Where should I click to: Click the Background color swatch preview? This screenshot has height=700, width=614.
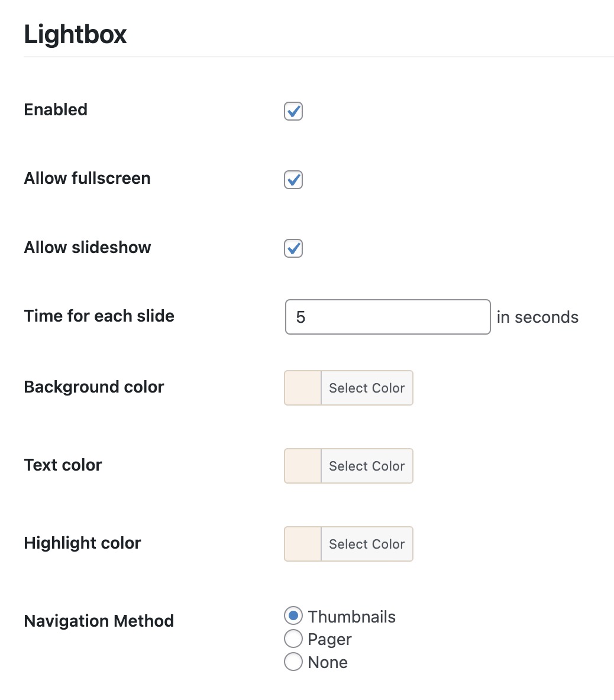[x=303, y=388]
